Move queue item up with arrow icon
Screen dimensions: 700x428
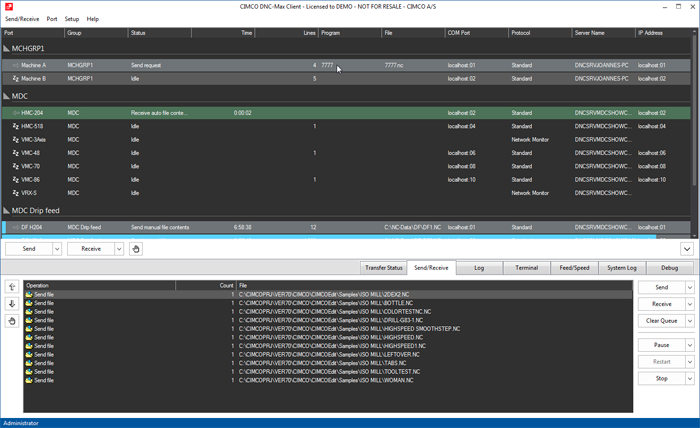[x=12, y=287]
